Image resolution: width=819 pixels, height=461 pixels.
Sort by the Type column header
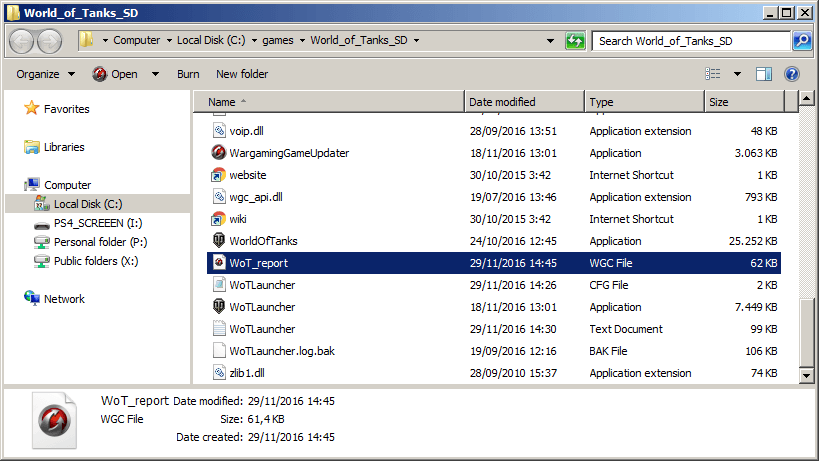coord(645,102)
